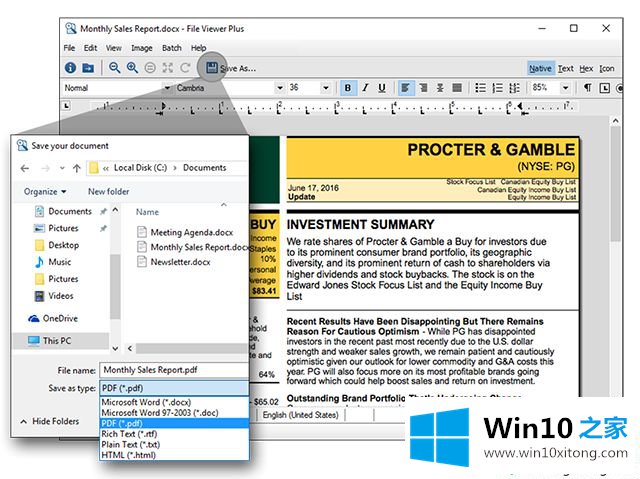
Task: Justify the text alignment
Action: (x=457, y=88)
